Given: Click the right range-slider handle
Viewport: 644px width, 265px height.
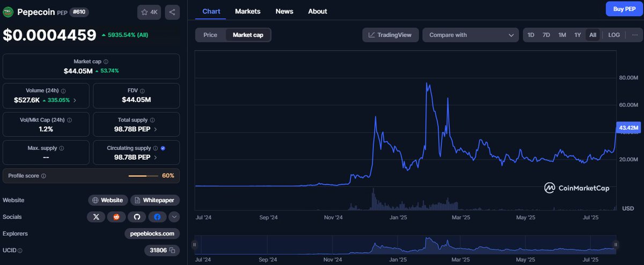Looking at the screenshot, I should (616, 245).
